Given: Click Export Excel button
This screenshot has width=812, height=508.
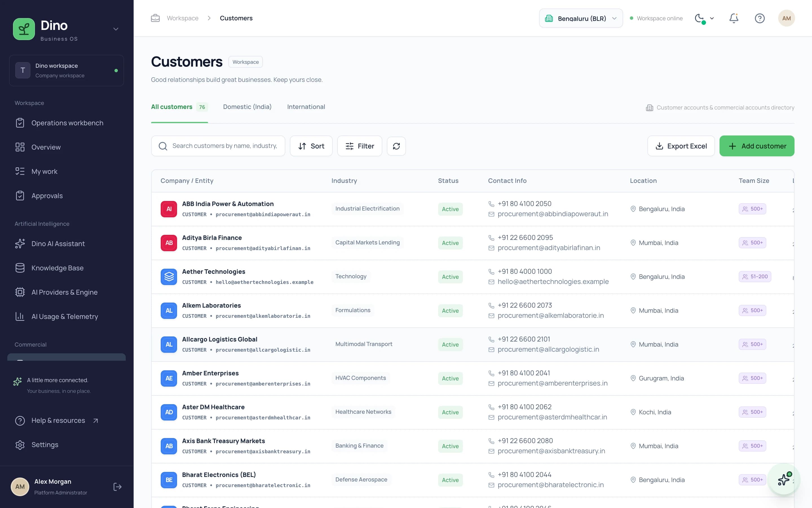Looking at the screenshot, I should click(681, 146).
